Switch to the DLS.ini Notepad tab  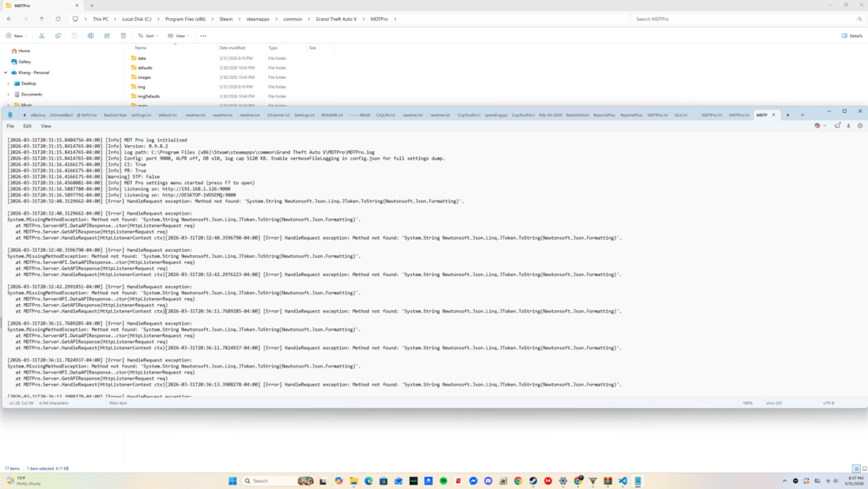(x=681, y=116)
